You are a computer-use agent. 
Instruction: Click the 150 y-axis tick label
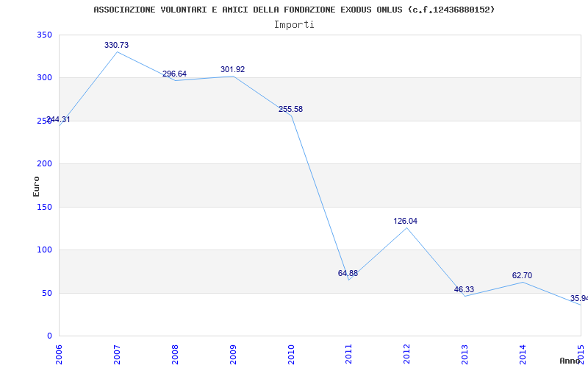(44, 207)
